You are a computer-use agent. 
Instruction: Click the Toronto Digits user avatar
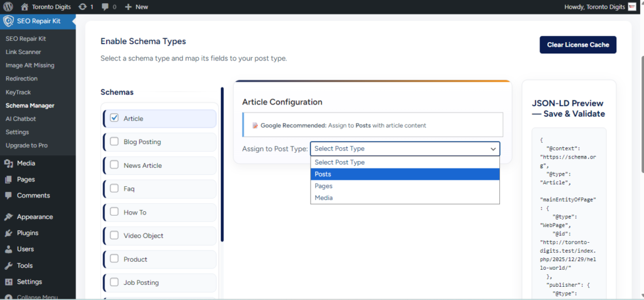coord(632,6)
